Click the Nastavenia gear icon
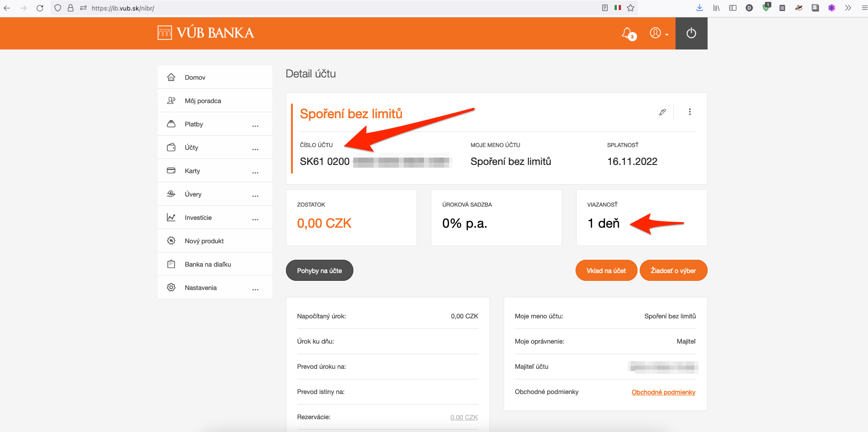The width and height of the screenshot is (868, 432). tap(171, 287)
